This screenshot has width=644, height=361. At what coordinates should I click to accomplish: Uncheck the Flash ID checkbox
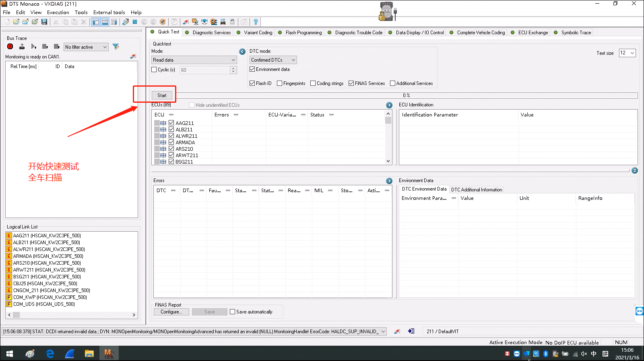point(252,83)
